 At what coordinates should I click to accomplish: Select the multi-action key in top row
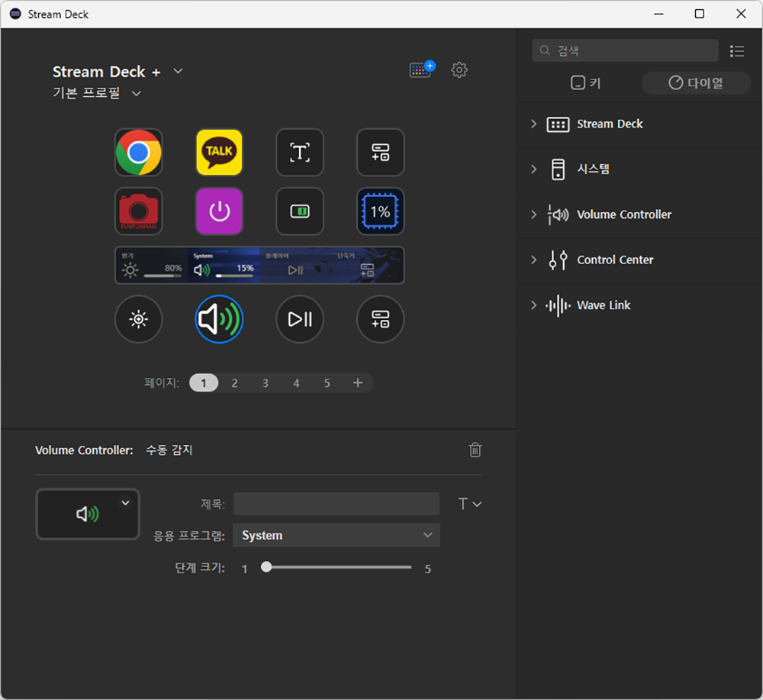coord(381,153)
